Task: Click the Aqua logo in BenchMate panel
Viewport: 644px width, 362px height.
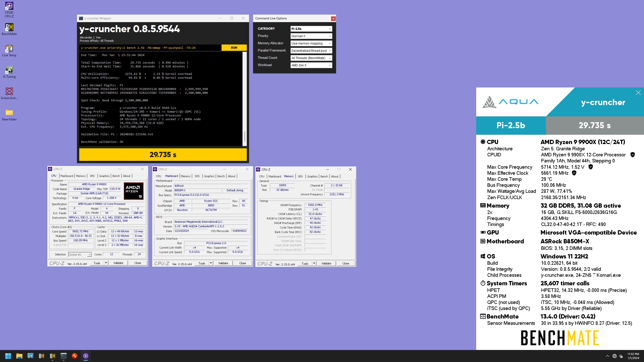Action: [510, 102]
